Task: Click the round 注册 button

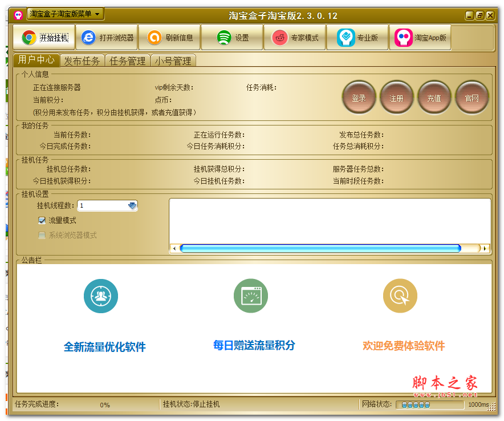Action: [x=396, y=98]
